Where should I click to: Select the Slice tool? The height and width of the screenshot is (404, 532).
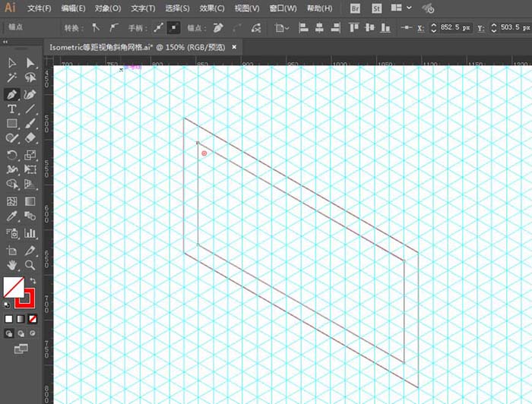pyautogui.click(x=30, y=251)
